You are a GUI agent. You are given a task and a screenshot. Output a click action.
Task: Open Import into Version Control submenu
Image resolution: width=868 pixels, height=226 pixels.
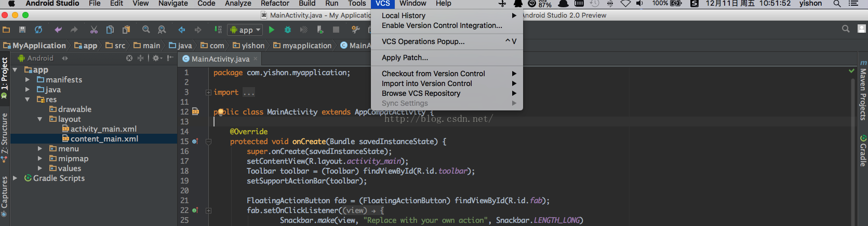(447, 83)
